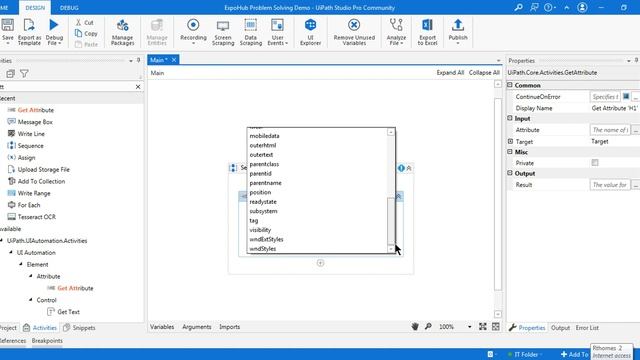This screenshot has width=640, height=360.
Task: Open search in the title bar
Action: 518,7
